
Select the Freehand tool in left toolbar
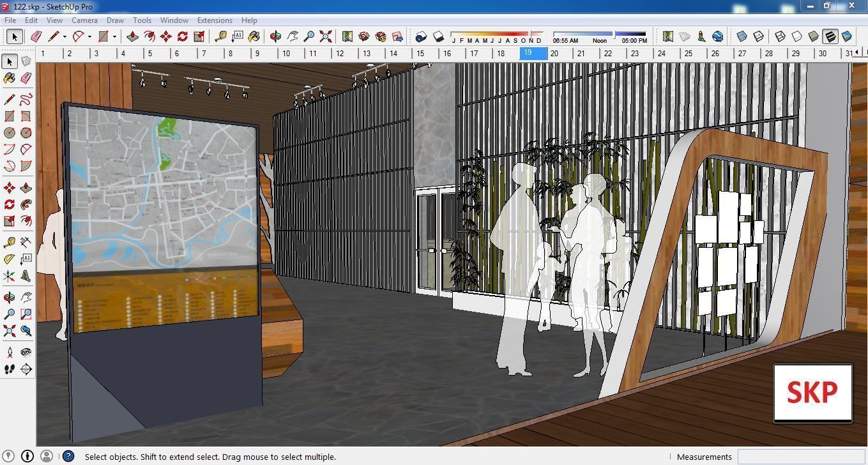26,100
